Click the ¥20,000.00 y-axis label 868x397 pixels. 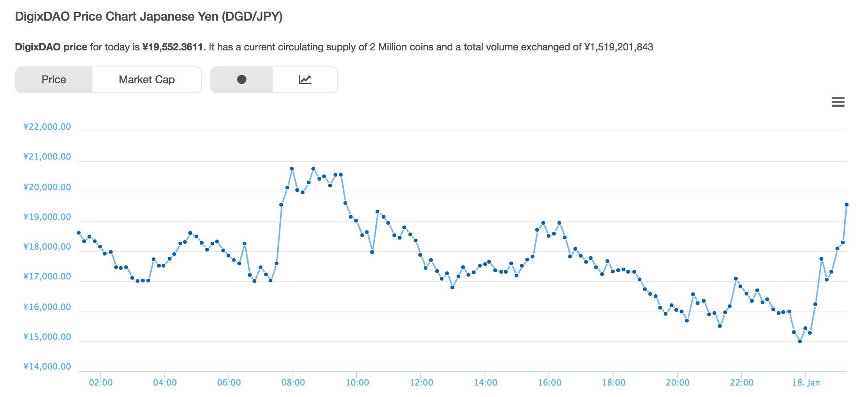tap(47, 187)
